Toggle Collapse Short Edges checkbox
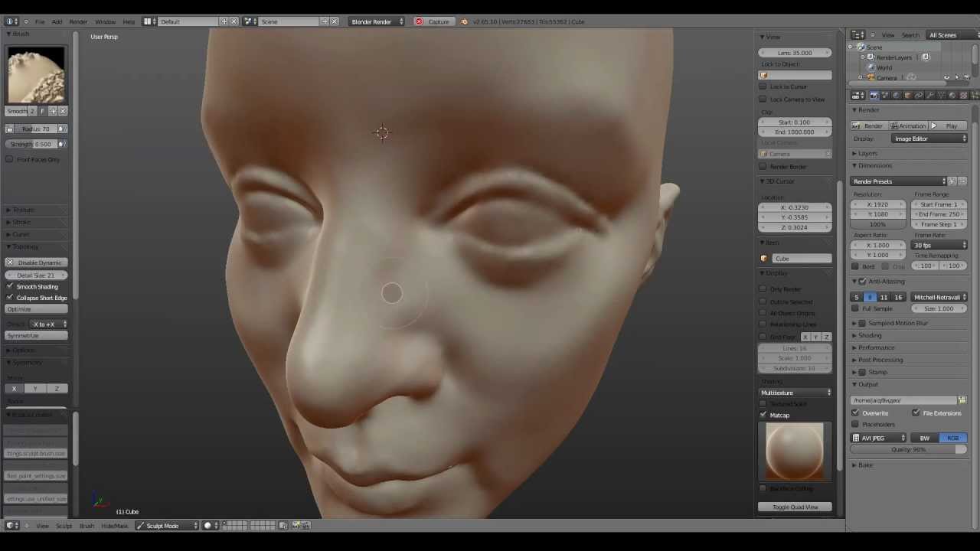This screenshot has width=980, height=551. coord(10,297)
